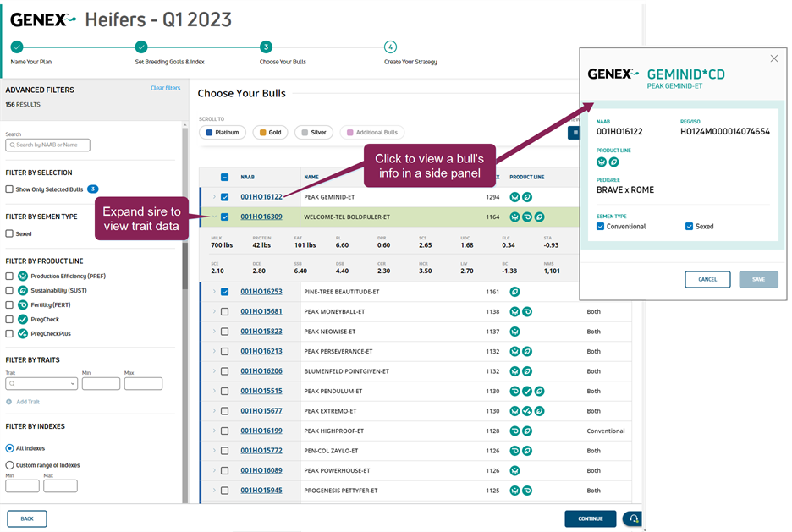This screenshot has width=792, height=532.
Task: Expand the PEN-COL ZAYLO-ET row
Action: point(214,451)
